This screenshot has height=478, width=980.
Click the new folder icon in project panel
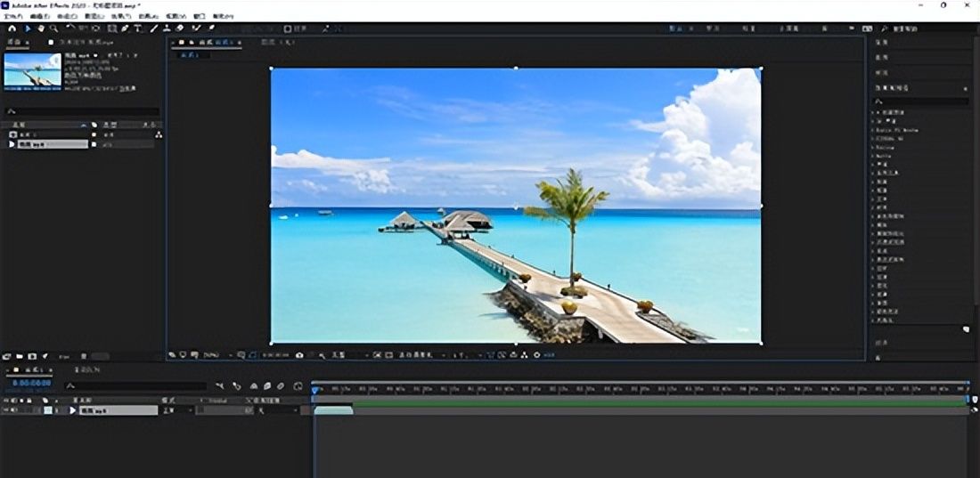[x=20, y=356]
